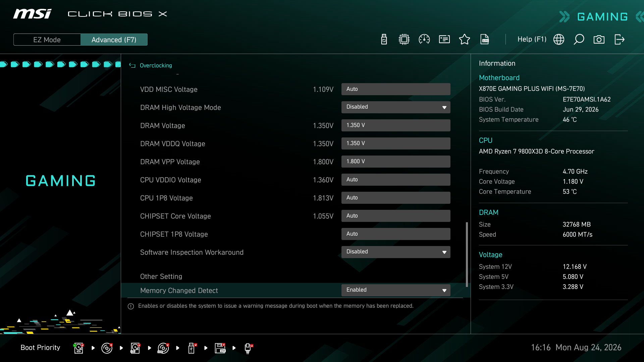644x362 pixels.
Task: Open the LOG file icon
Action: tap(485, 39)
